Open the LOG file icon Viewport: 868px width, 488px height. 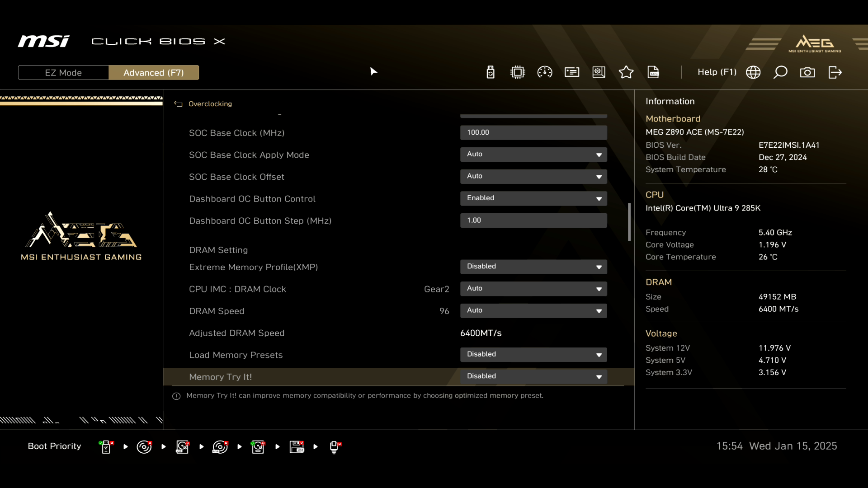653,72
